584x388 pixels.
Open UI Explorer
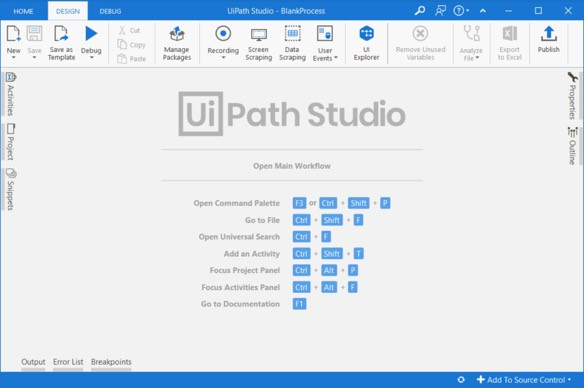click(366, 43)
